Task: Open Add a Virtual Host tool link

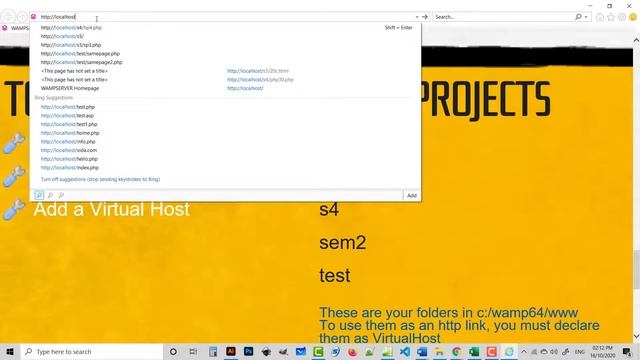Action: click(x=111, y=209)
